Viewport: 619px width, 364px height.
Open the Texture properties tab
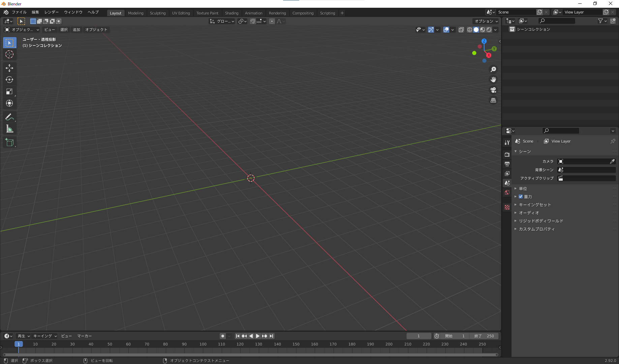tap(507, 207)
